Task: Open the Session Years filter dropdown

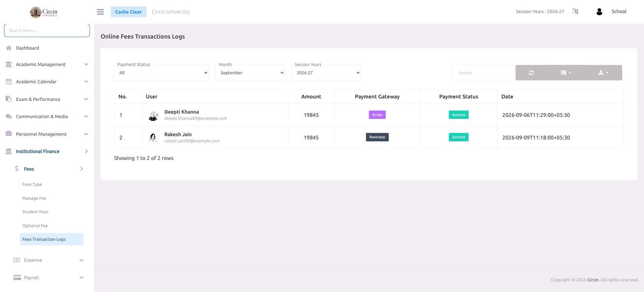Action: coord(326,73)
